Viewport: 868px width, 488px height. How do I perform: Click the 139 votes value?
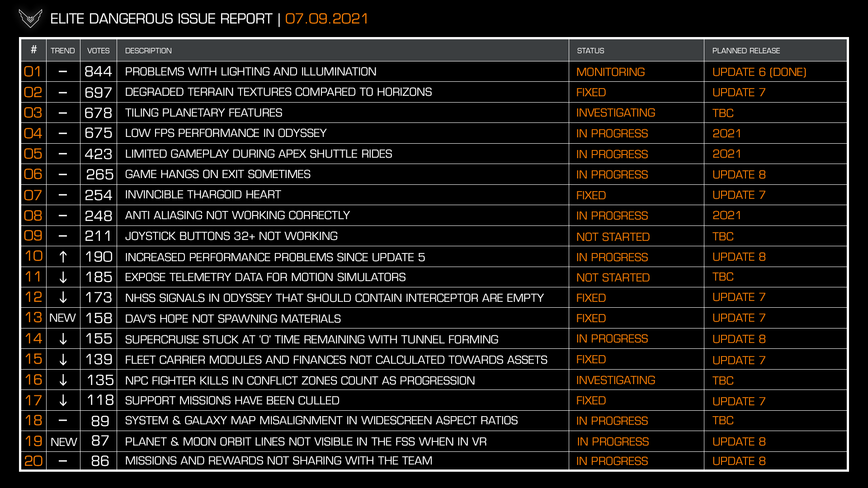99,359
